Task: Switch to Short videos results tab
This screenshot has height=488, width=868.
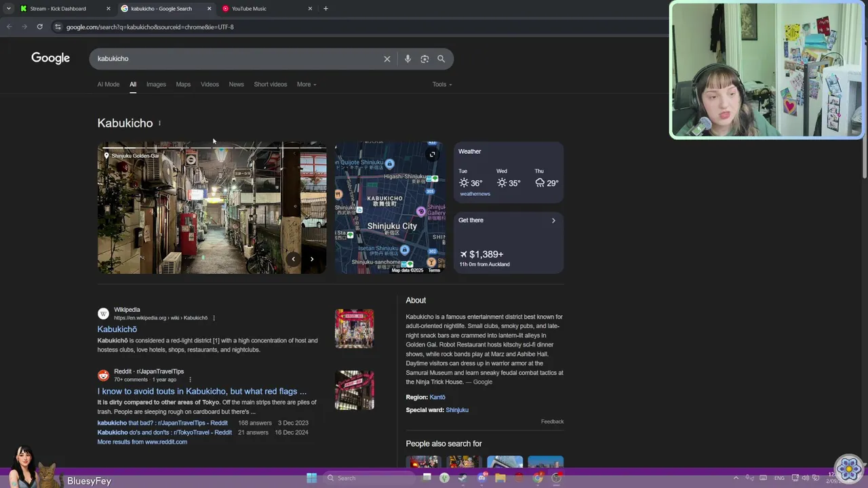Action: (x=271, y=85)
